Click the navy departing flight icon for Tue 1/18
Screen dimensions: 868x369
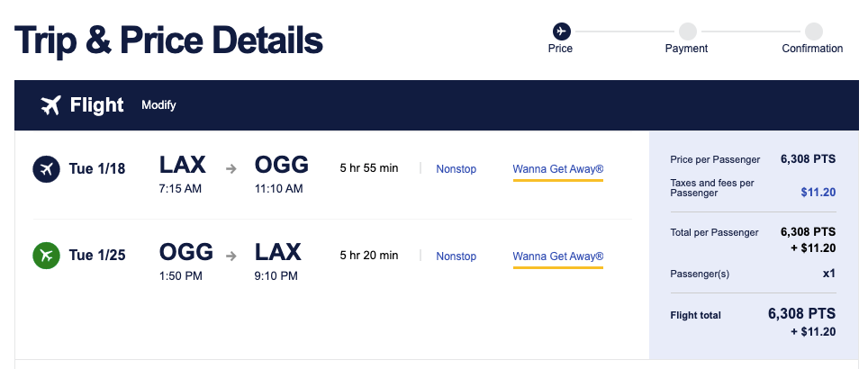click(x=45, y=168)
